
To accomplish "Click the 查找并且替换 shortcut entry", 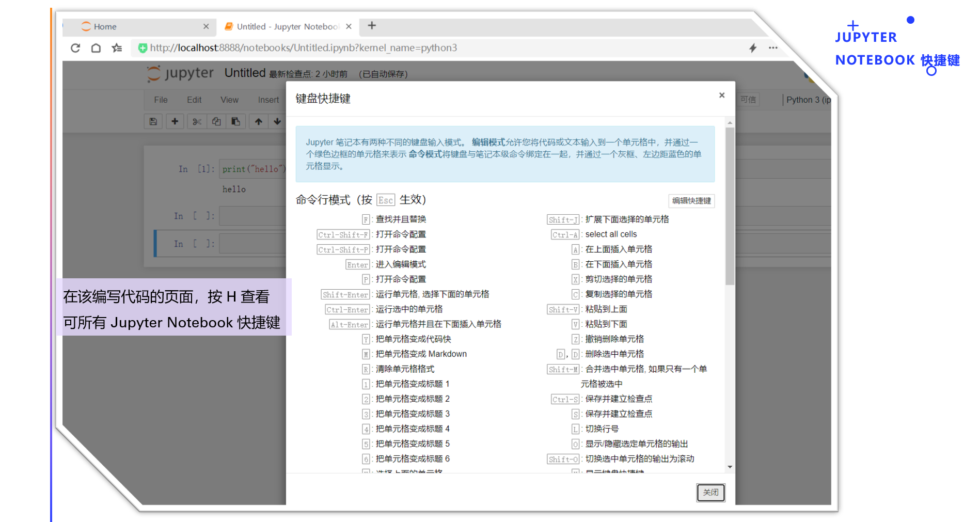I will coord(401,219).
